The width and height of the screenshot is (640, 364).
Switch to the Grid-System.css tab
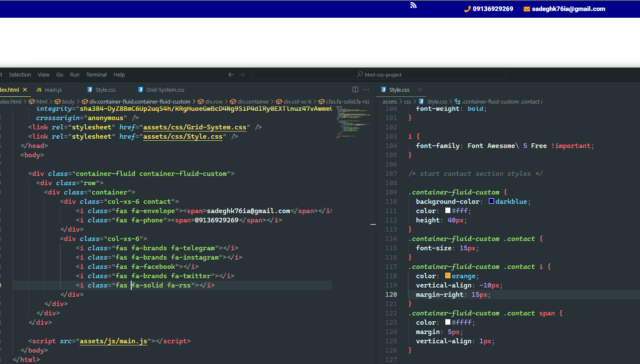click(x=161, y=90)
